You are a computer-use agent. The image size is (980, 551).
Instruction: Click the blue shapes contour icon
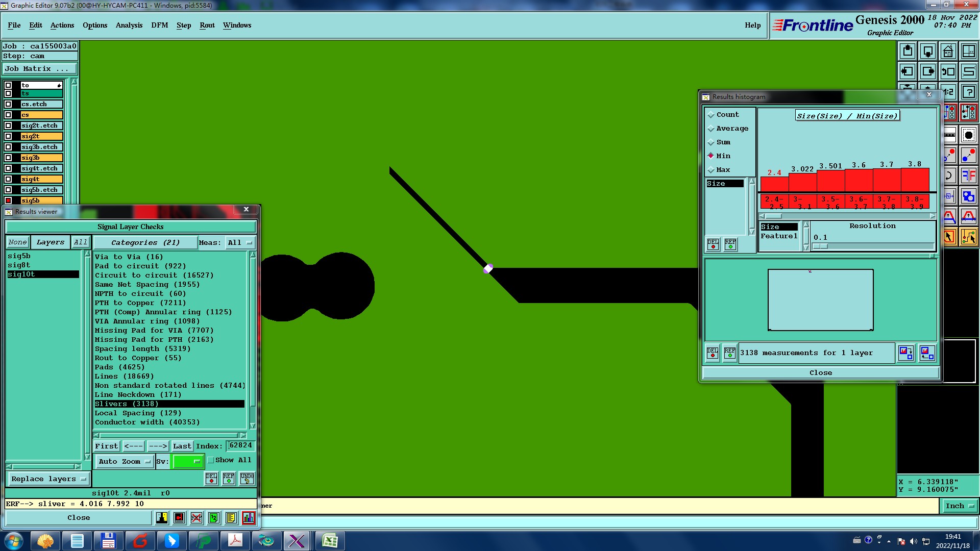(968, 196)
